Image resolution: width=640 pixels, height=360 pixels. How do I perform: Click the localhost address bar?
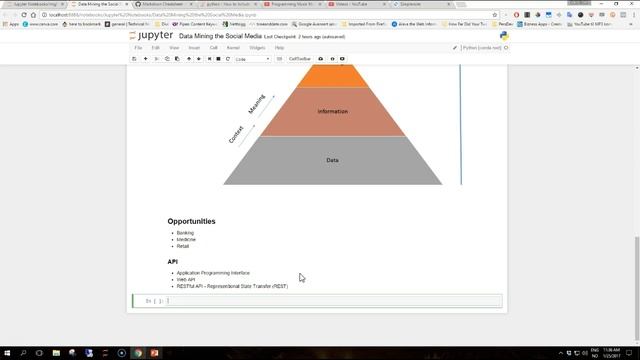tap(269, 15)
